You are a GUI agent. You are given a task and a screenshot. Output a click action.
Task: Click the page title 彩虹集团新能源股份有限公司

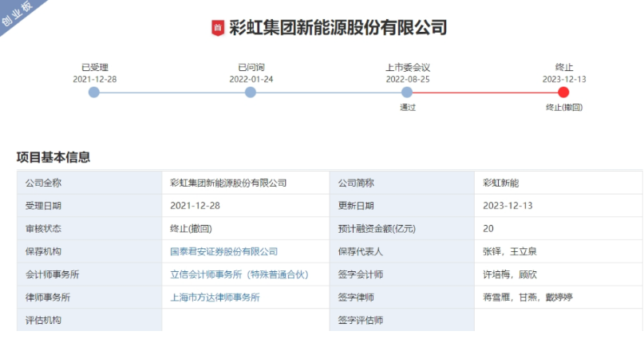pyautogui.click(x=338, y=28)
